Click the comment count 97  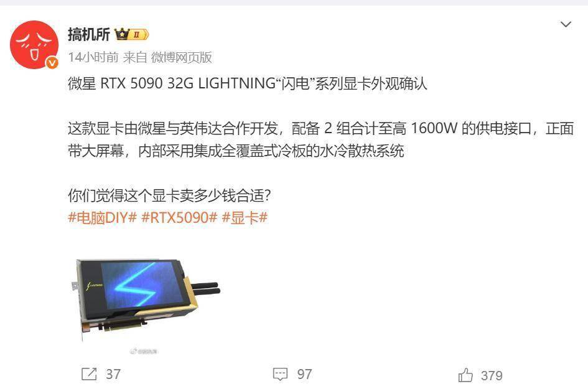click(304, 374)
